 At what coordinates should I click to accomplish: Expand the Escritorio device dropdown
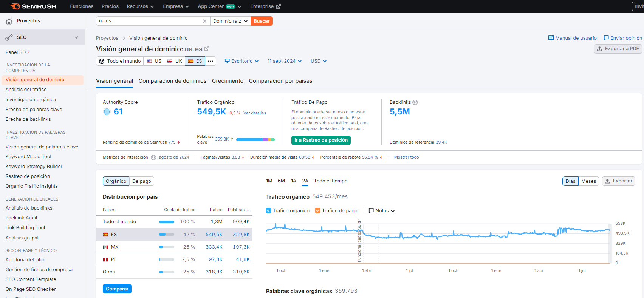241,61
